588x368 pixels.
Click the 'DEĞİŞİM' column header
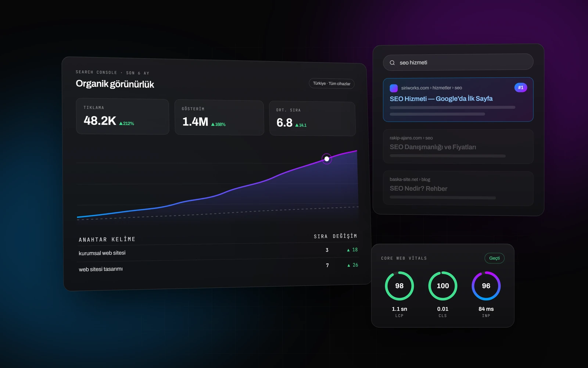coord(345,236)
